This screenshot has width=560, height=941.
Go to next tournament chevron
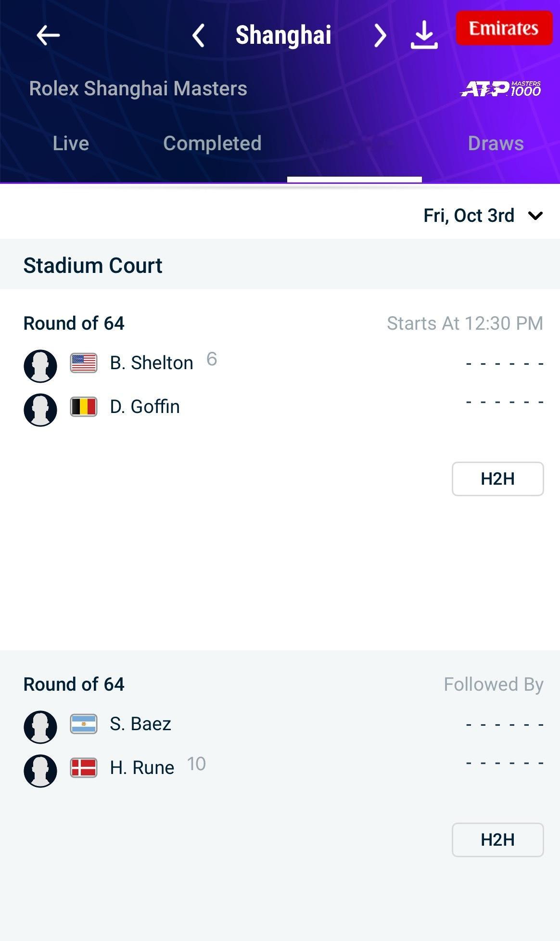coord(380,36)
